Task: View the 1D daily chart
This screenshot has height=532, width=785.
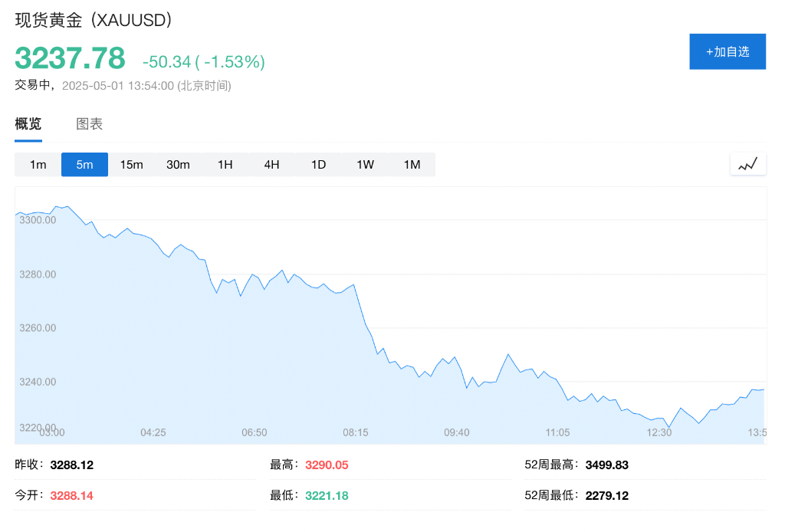Action: [318, 164]
